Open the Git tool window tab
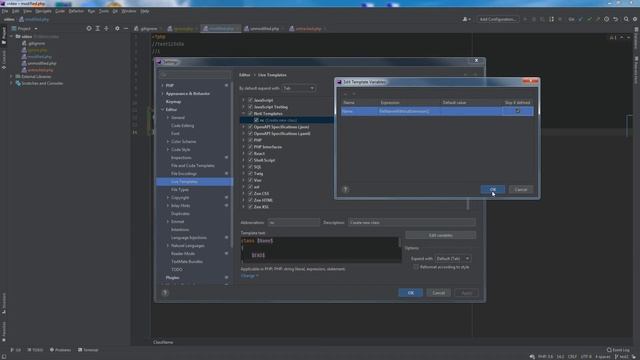This screenshot has height=360, width=640. (x=16, y=350)
